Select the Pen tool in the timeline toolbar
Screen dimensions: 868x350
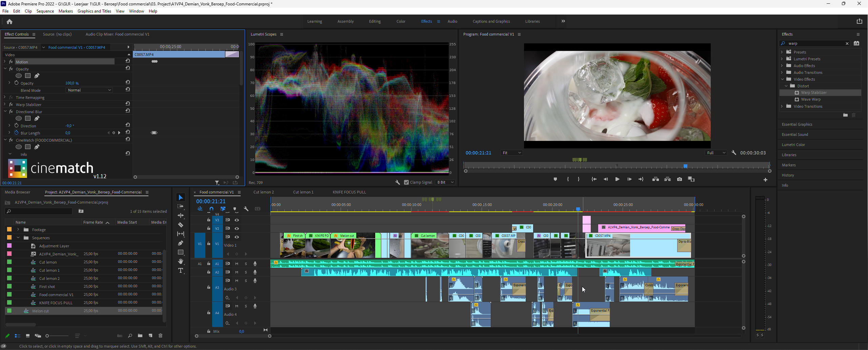[181, 243]
